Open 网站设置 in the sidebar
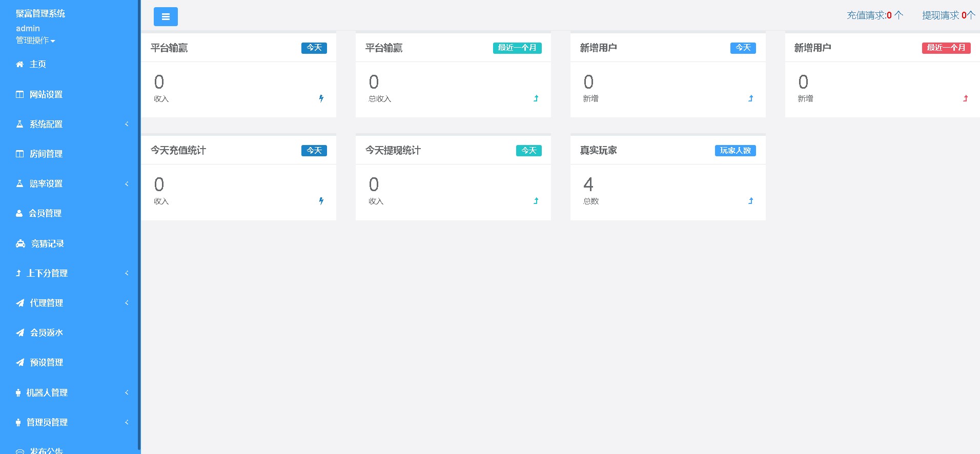 click(x=46, y=94)
